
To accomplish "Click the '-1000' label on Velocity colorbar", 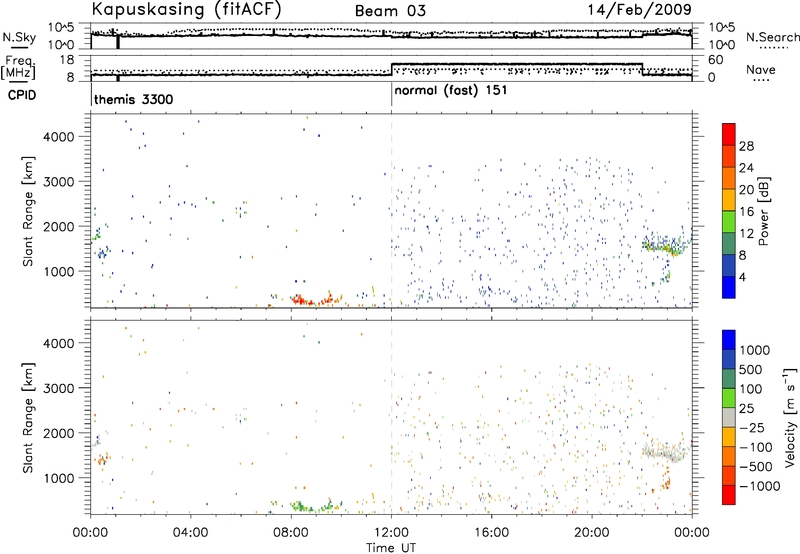I will click(x=759, y=486).
